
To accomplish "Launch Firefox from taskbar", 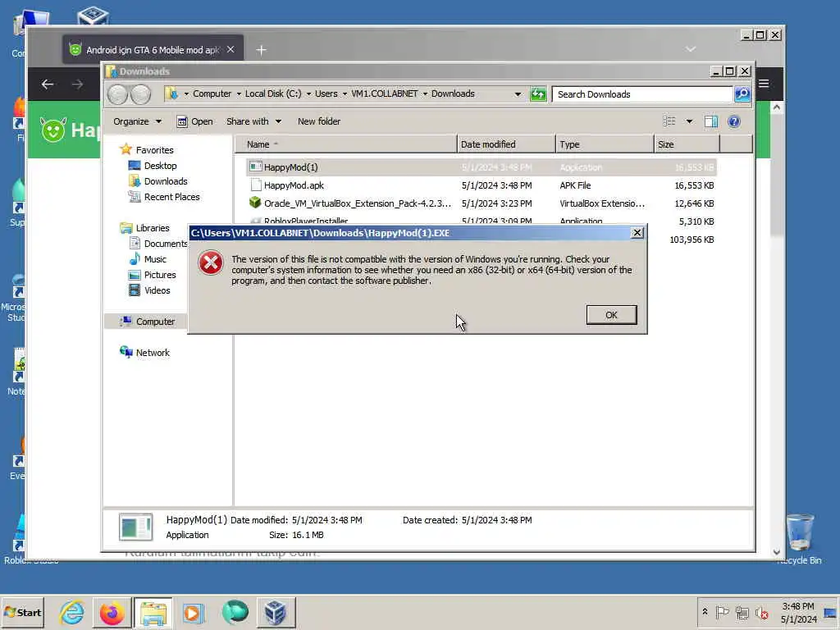I will [112, 612].
